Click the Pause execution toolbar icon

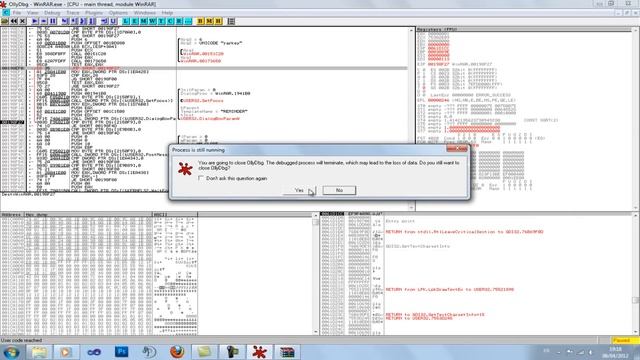(x=53, y=21)
